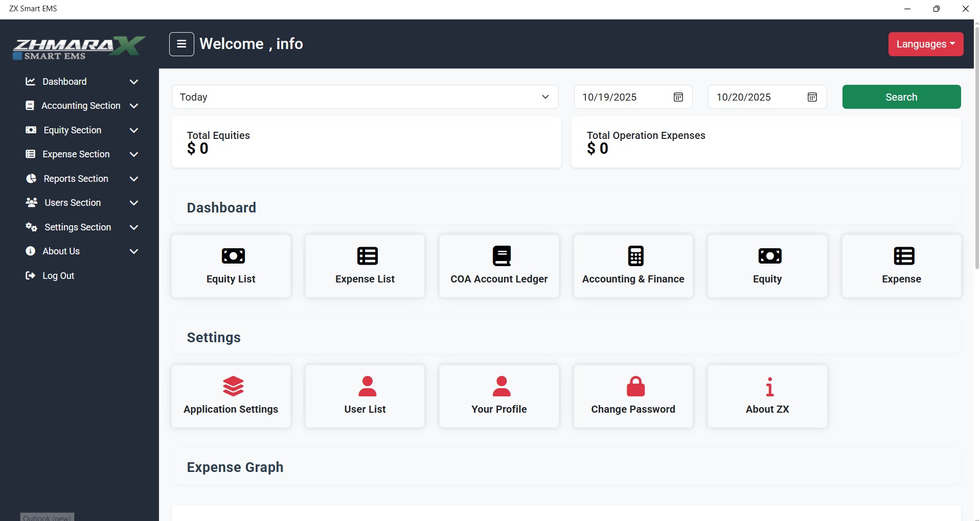The height and width of the screenshot is (521, 980).
Task: Expand the Expense Section chevron
Action: [x=134, y=154]
